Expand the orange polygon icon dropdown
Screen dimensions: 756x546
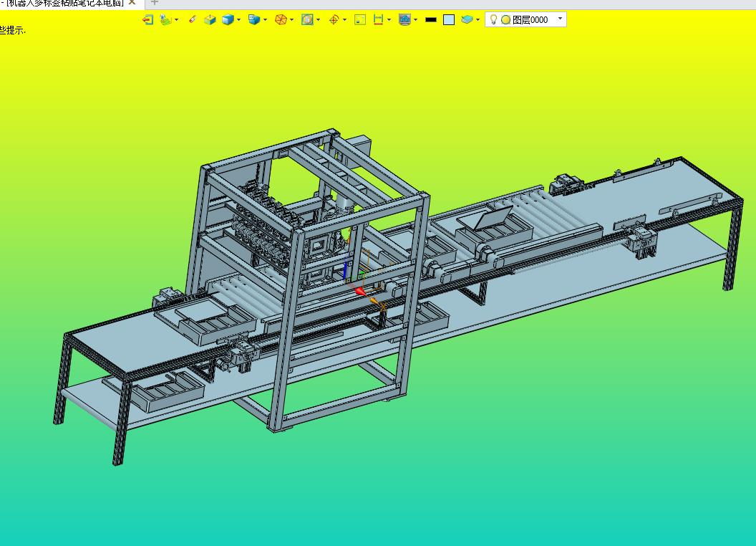click(x=291, y=20)
